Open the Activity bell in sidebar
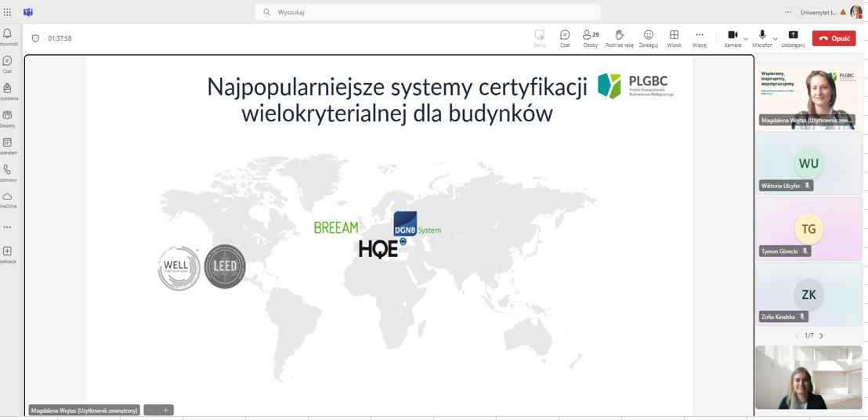The width and height of the screenshot is (868, 420). 7,38
